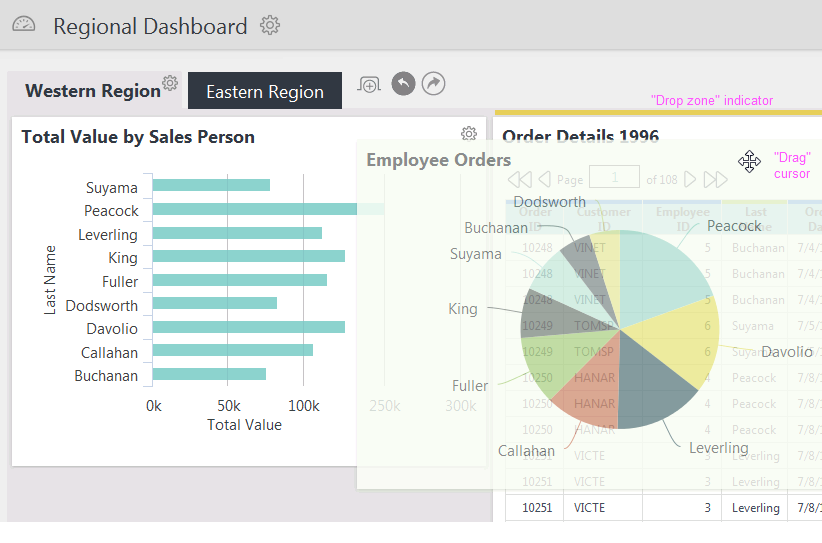Viewport: 822px width, 543px height.
Task: Click the Davolio bar in the chart
Action: (248, 327)
